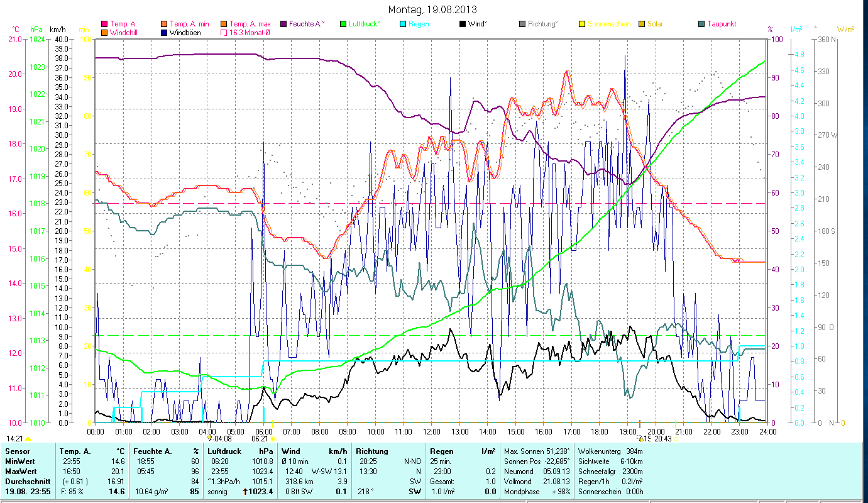Click the bold current pressure ↑1023.4
This screenshot has height=503, width=868.
[x=258, y=492]
